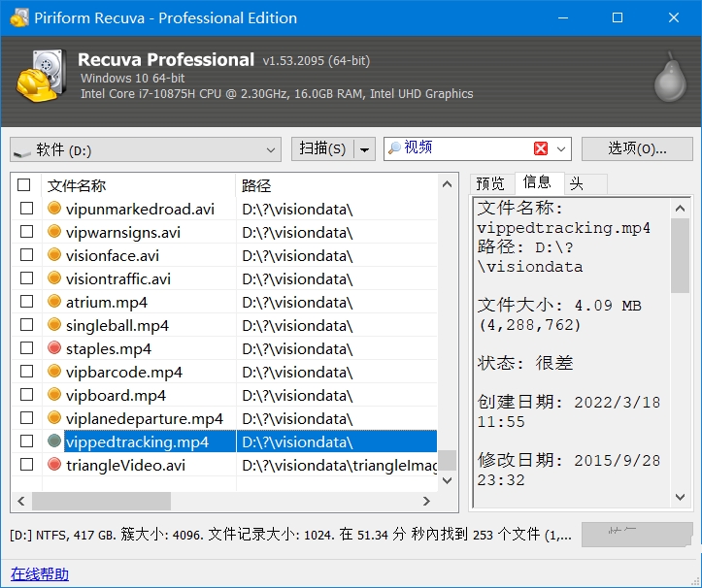This screenshot has height=588, width=702.
Task: Click the orange status dot for atrium.mp4
Action: point(54,301)
